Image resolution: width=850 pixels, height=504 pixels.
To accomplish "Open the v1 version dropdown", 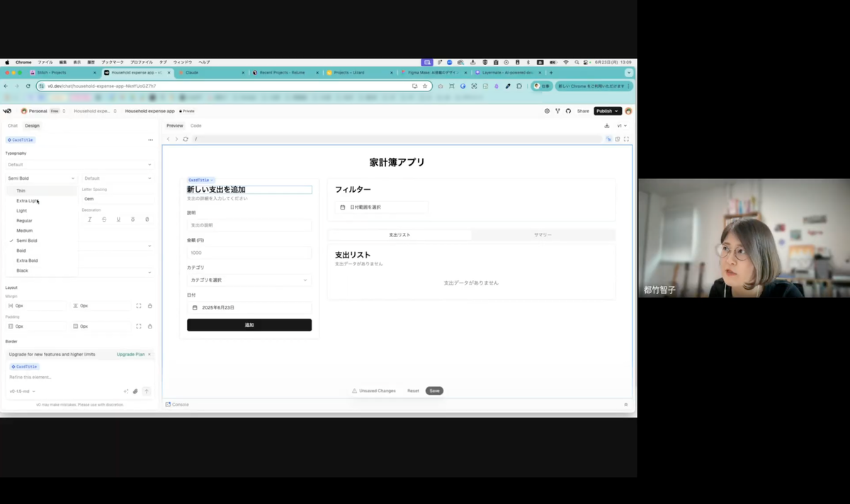I will 622,126.
